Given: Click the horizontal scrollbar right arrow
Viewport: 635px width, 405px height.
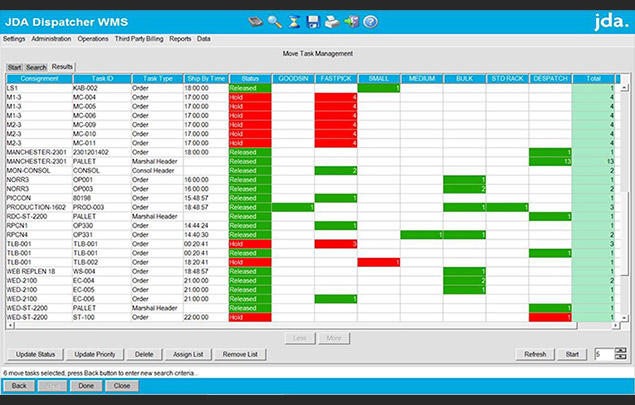Looking at the screenshot, I should [616, 325].
